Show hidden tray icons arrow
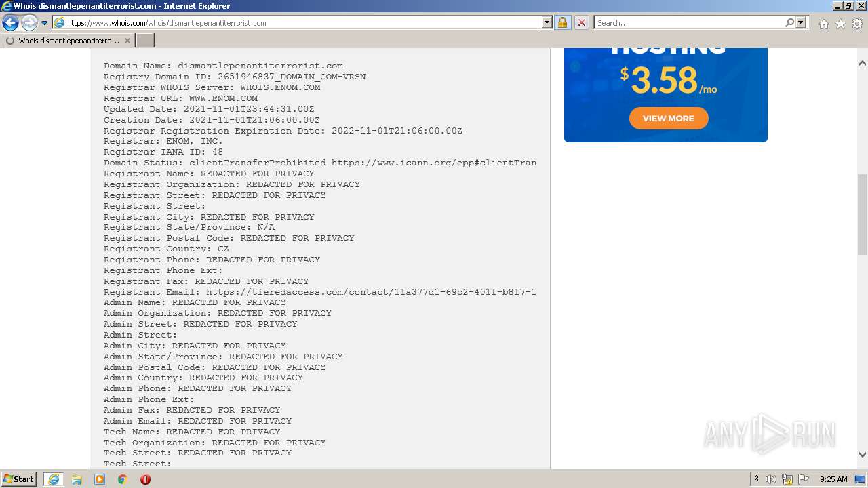 pos(756,479)
